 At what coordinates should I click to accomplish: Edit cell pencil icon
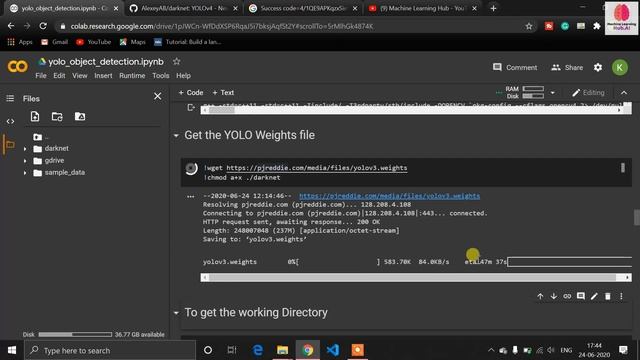tap(594, 296)
